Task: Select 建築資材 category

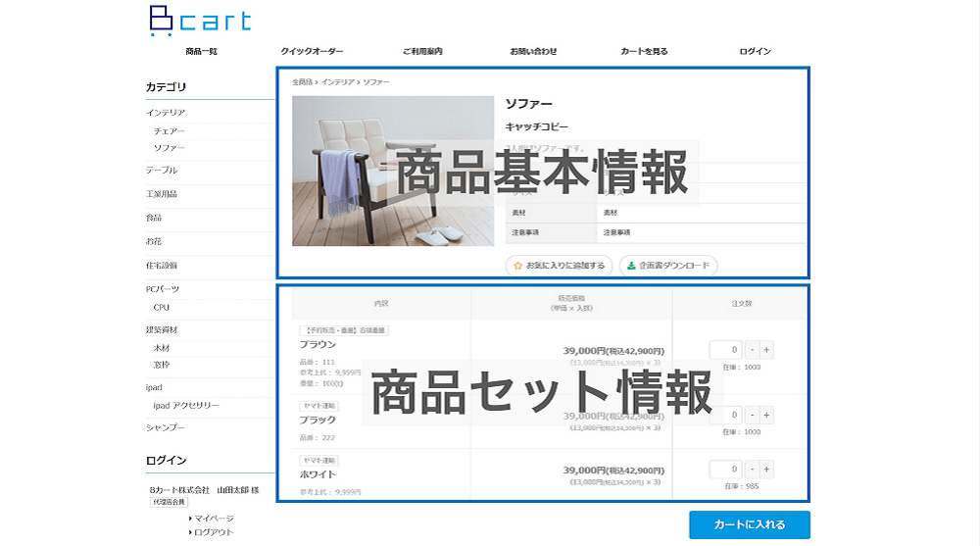Action: [162, 329]
